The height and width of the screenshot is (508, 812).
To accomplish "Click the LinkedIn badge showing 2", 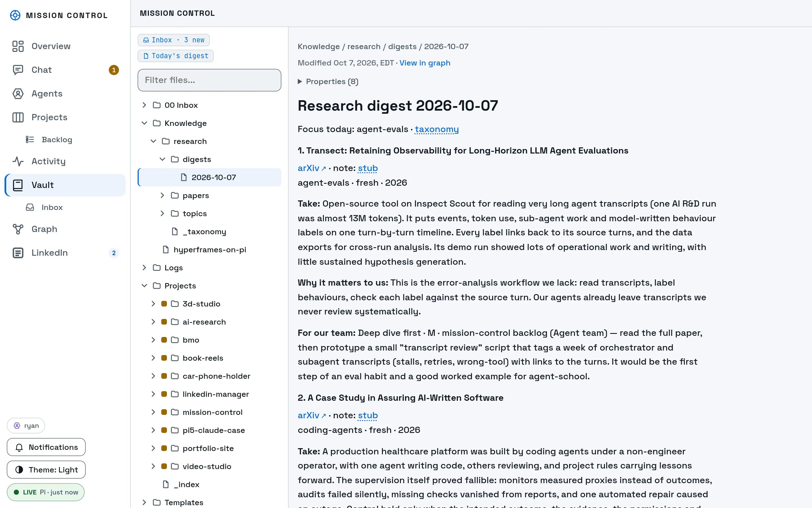I will pyautogui.click(x=114, y=253).
